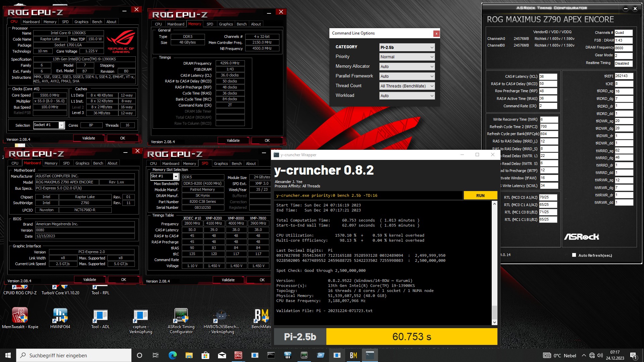The height and width of the screenshot is (362, 644).
Task: Open the notification center icon
Action: point(633,356)
